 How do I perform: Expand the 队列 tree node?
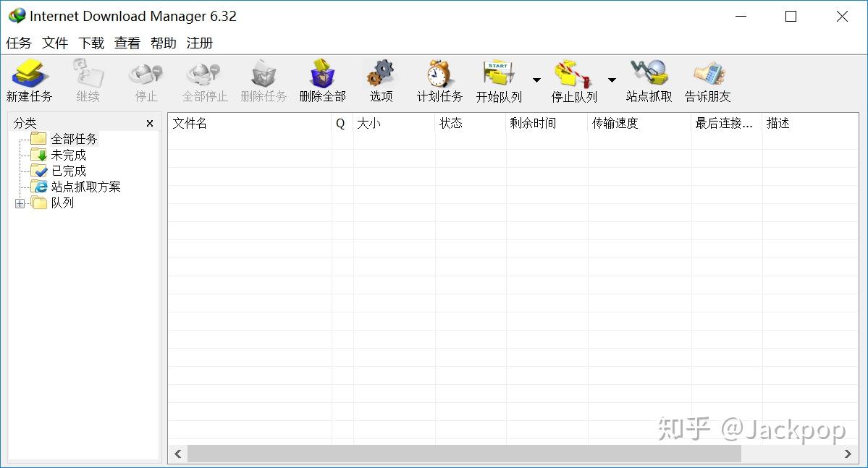(x=20, y=203)
